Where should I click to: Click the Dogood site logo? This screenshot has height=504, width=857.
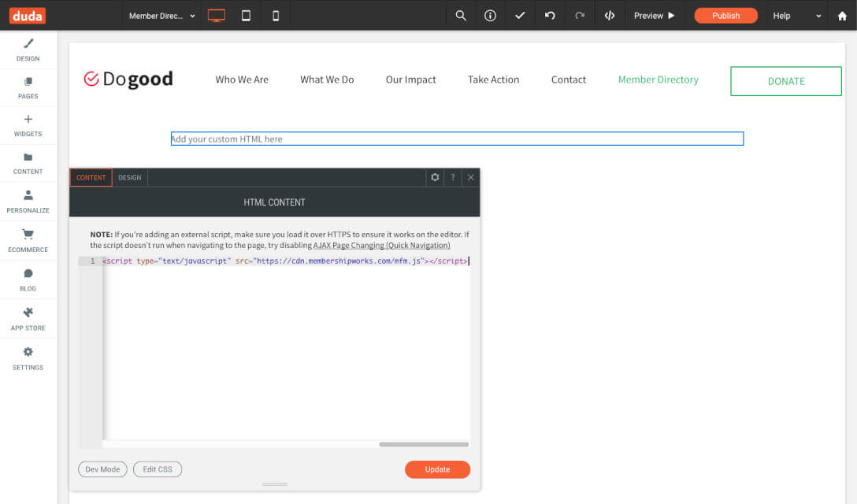tap(128, 80)
